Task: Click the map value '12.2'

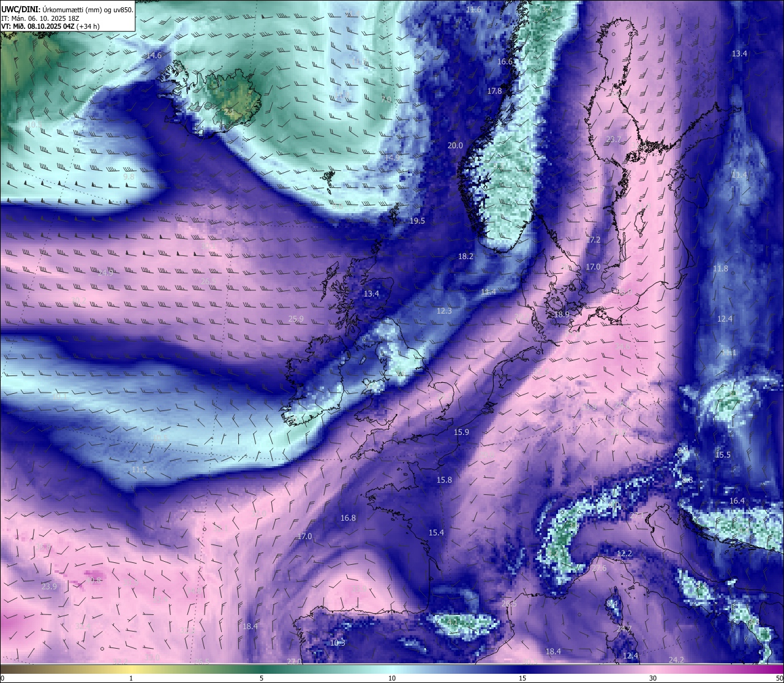Action: [624, 554]
